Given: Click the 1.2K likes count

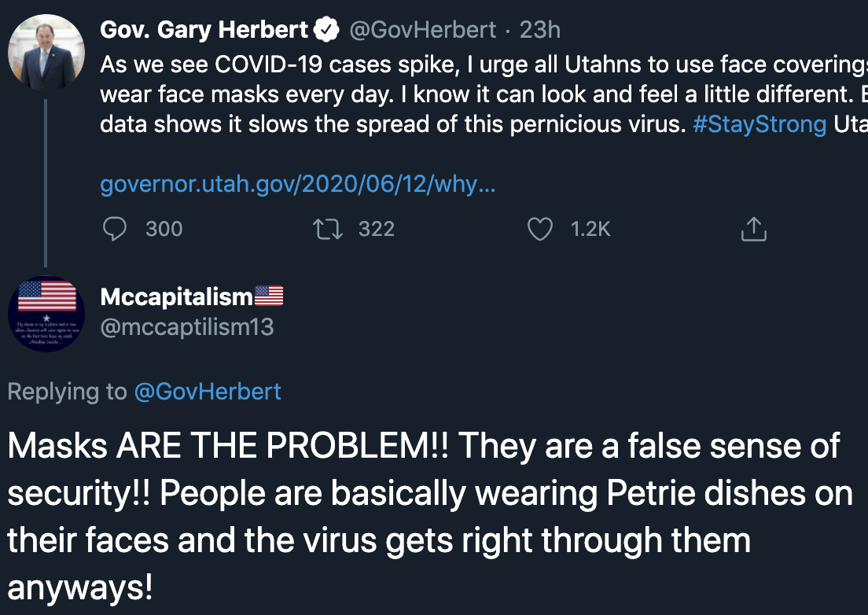Looking at the screenshot, I should [x=590, y=229].
